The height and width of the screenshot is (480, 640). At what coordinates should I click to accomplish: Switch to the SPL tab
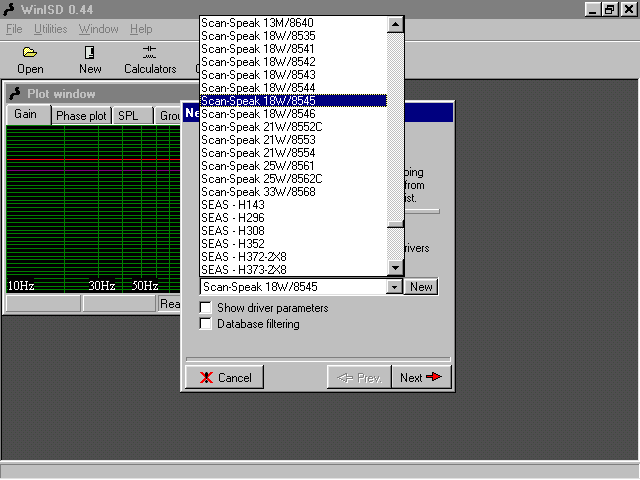coord(133,116)
